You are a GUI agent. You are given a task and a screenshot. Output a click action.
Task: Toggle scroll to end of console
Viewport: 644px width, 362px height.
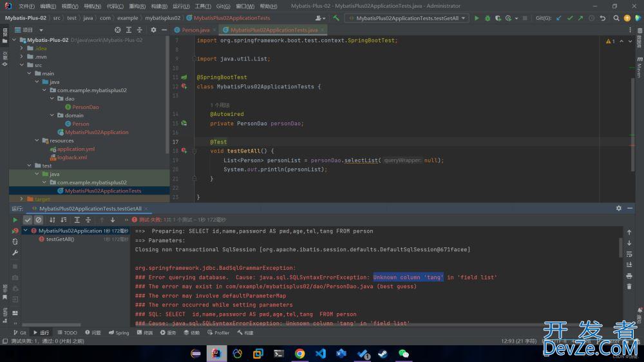tap(629, 265)
